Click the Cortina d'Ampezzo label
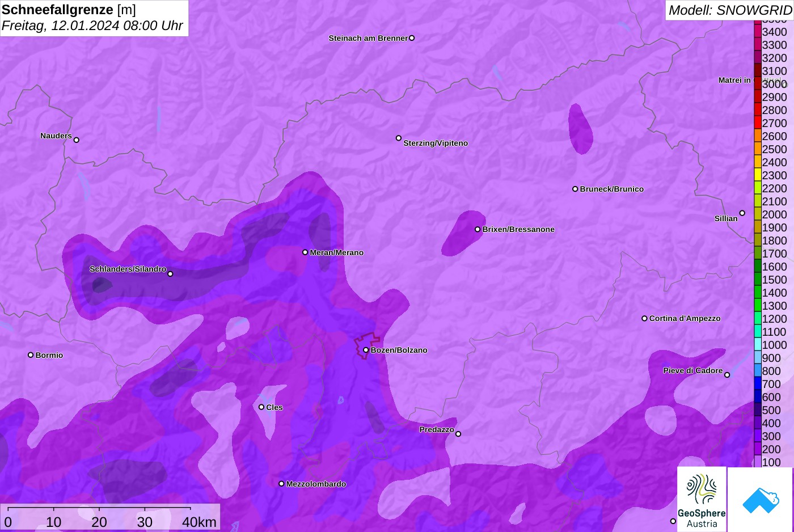The image size is (794, 532). tap(685, 318)
